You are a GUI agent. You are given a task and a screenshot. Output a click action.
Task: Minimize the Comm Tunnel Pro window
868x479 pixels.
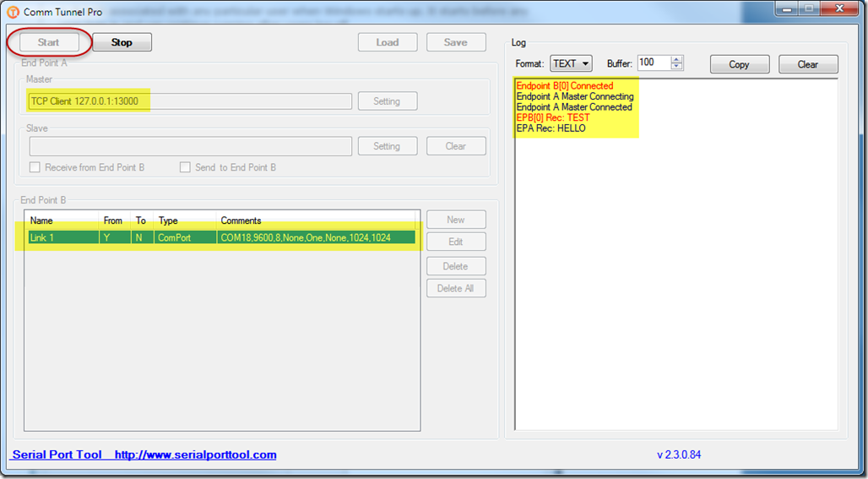click(788, 8)
